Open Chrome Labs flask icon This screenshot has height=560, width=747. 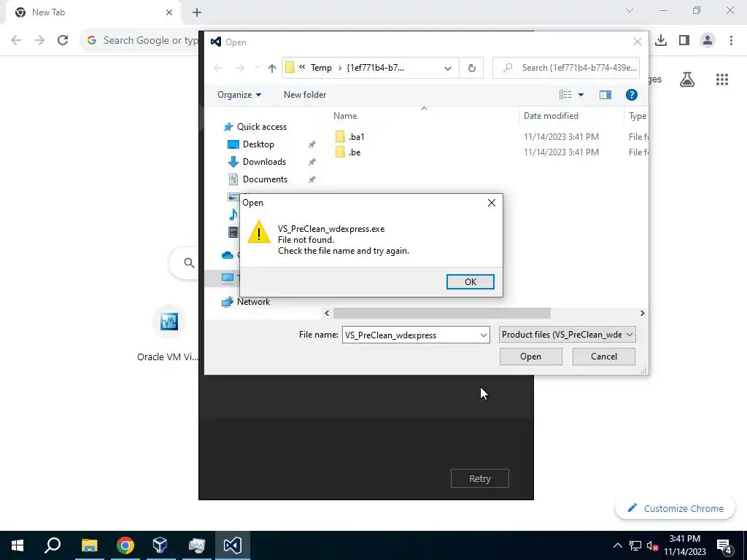pos(687,79)
